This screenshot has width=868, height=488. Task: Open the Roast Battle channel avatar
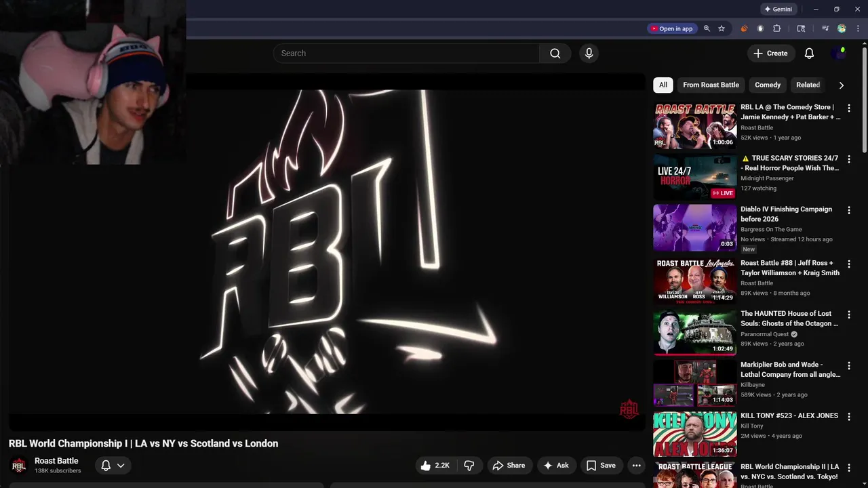(x=19, y=465)
